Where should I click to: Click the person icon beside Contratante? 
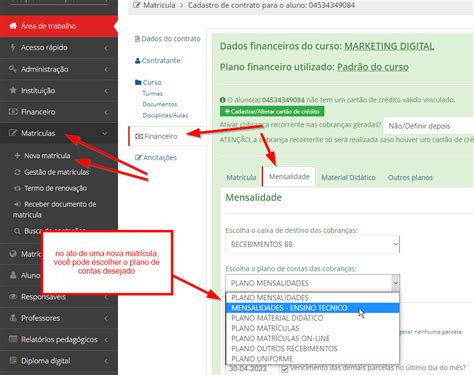(137, 61)
